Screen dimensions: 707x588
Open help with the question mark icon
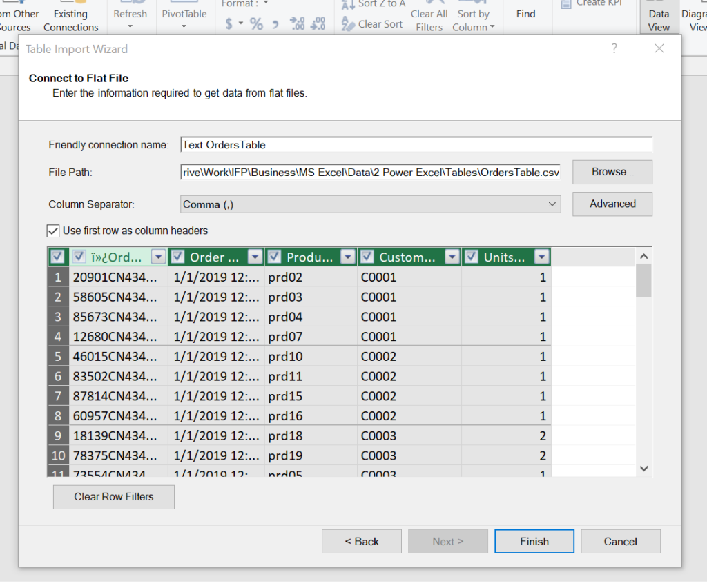coord(614,48)
